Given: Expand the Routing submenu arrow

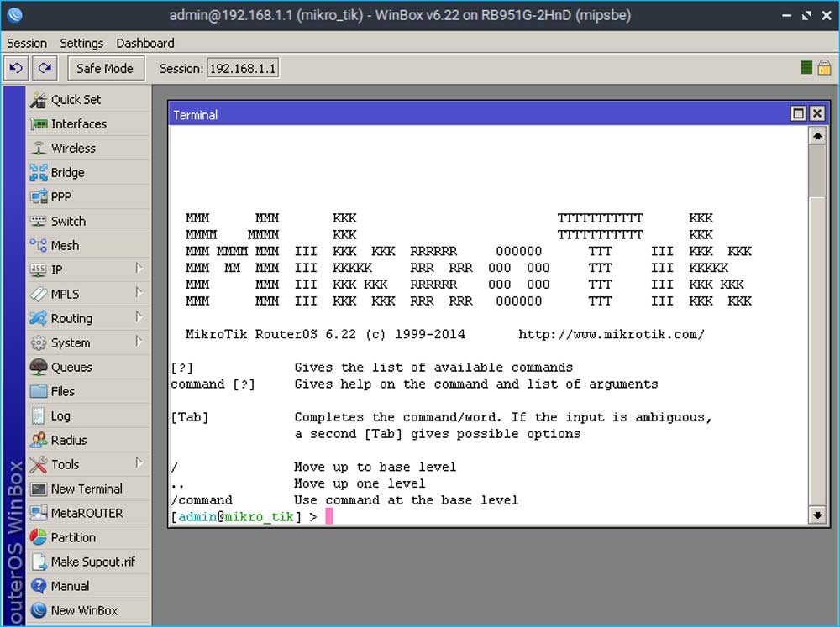Looking at the screenshot, I should (139, 317).
